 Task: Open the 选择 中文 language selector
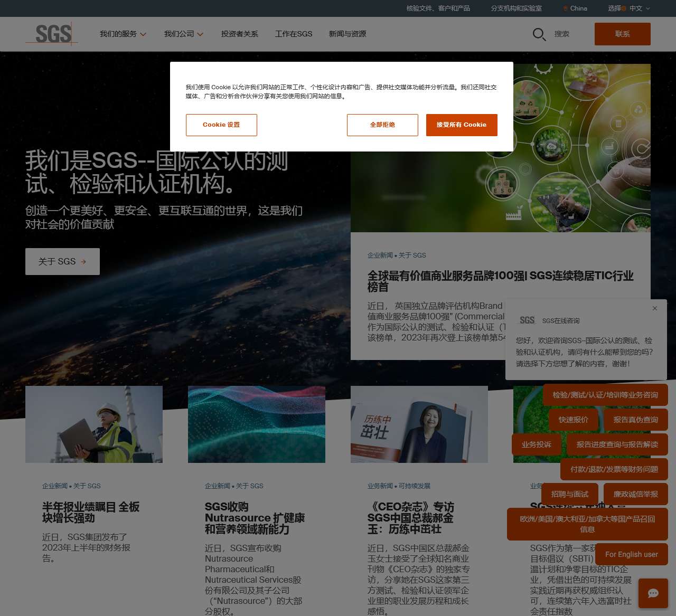[x=628, y=8]
